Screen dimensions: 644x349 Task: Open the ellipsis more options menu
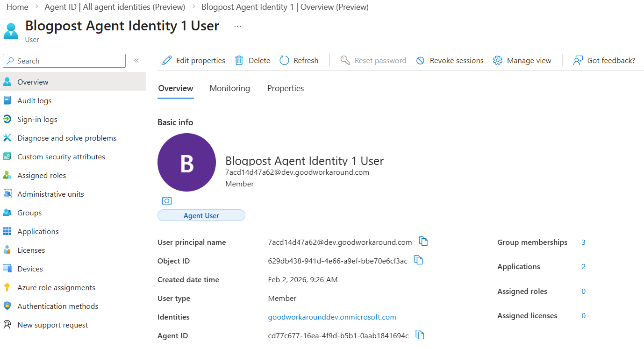click(x=237, y=27)
